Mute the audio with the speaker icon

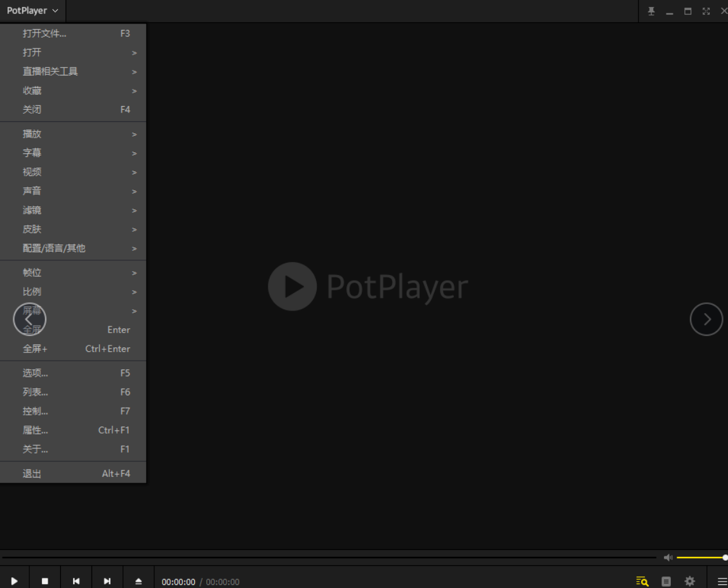[668, 558]
